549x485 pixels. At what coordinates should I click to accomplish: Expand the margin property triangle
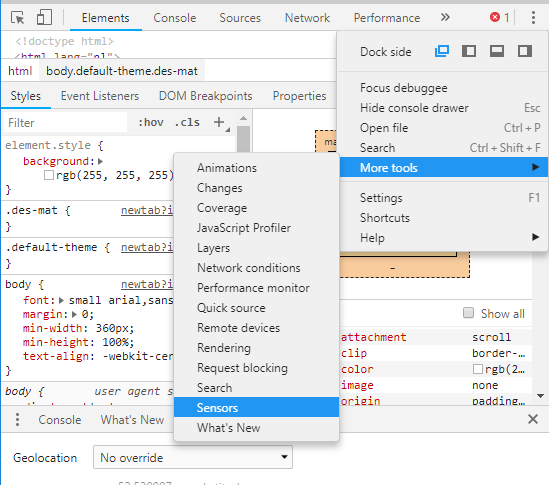[74, 314]
